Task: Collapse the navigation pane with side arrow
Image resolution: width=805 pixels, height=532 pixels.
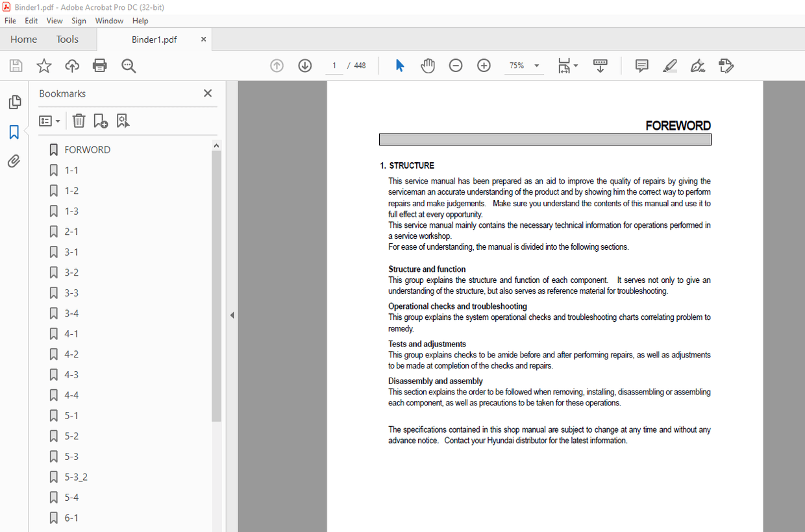Action: pos(232,314)
